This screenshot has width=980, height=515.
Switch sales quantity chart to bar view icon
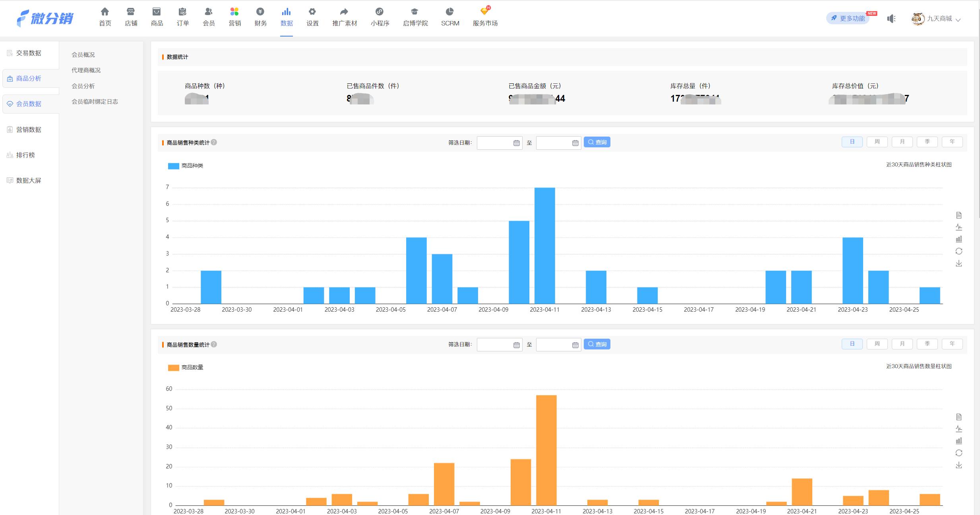[959, 441]
